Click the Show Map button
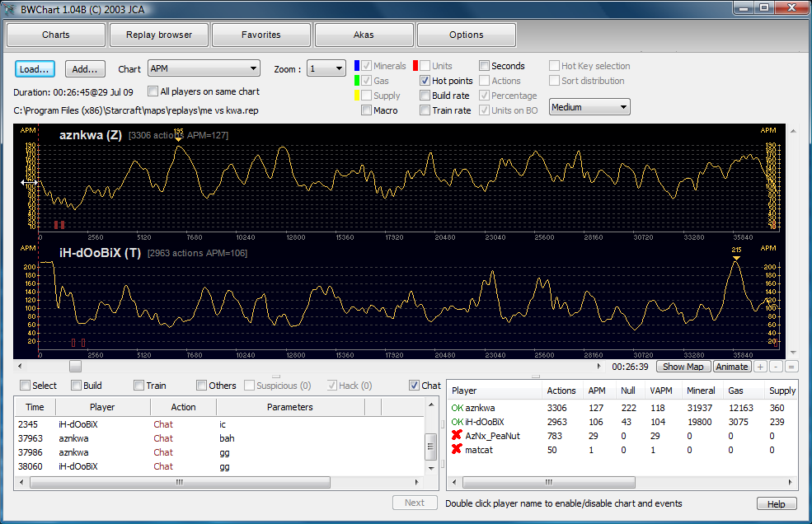This screenshot has width=812, height=524. click(683, 367)
